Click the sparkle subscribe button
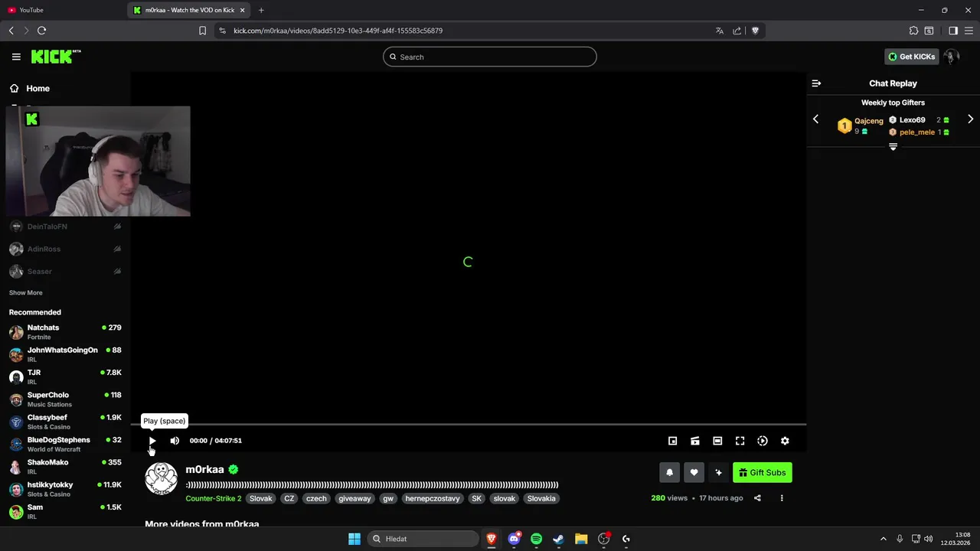This screenshot has width=980, height=551. click(x=718, y=472)
